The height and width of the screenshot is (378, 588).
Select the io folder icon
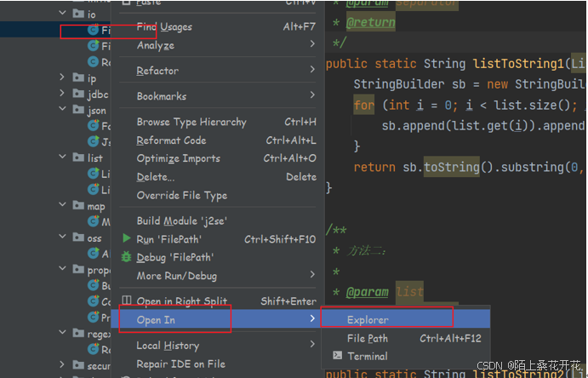(78, 14)
